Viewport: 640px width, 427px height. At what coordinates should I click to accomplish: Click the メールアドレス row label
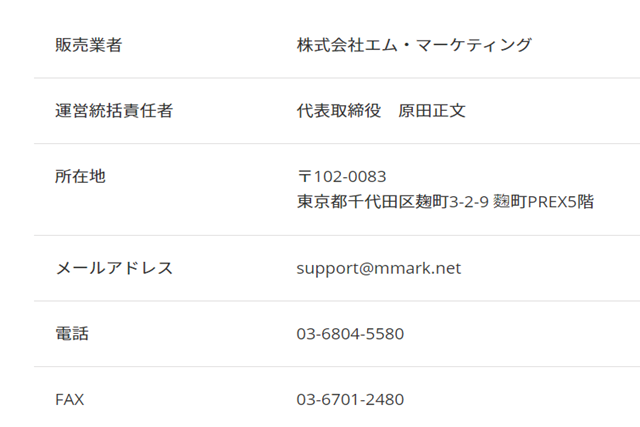pos(113,268)
